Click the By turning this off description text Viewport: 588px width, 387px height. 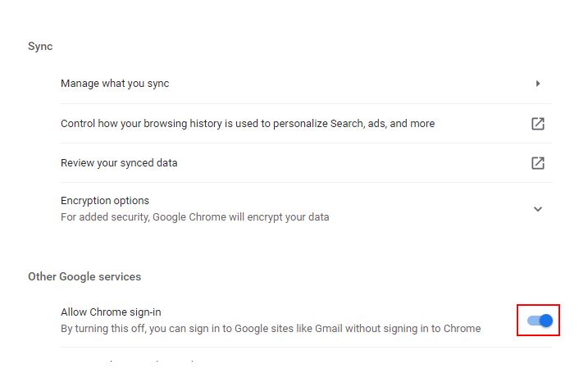(x=271, y=329)
